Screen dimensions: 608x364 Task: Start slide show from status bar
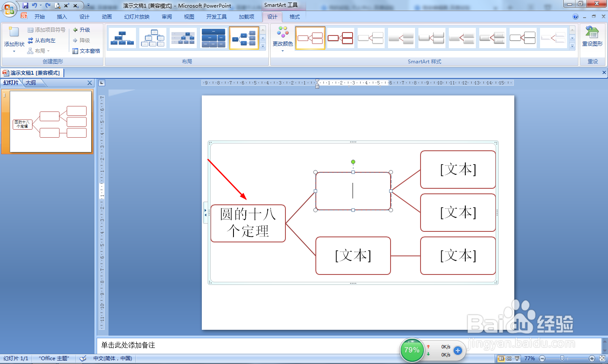[x=517, y=359]
